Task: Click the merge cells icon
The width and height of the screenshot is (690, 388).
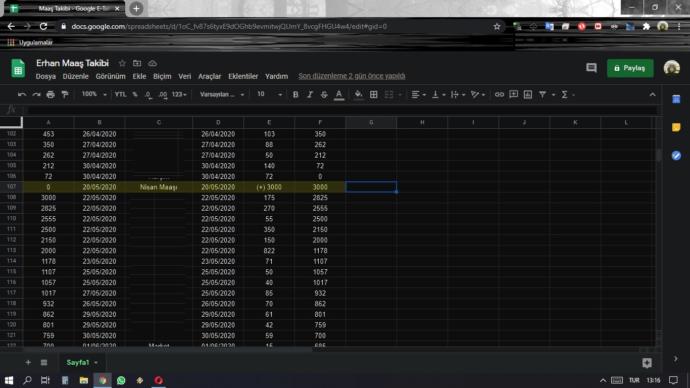Action: 389,95
